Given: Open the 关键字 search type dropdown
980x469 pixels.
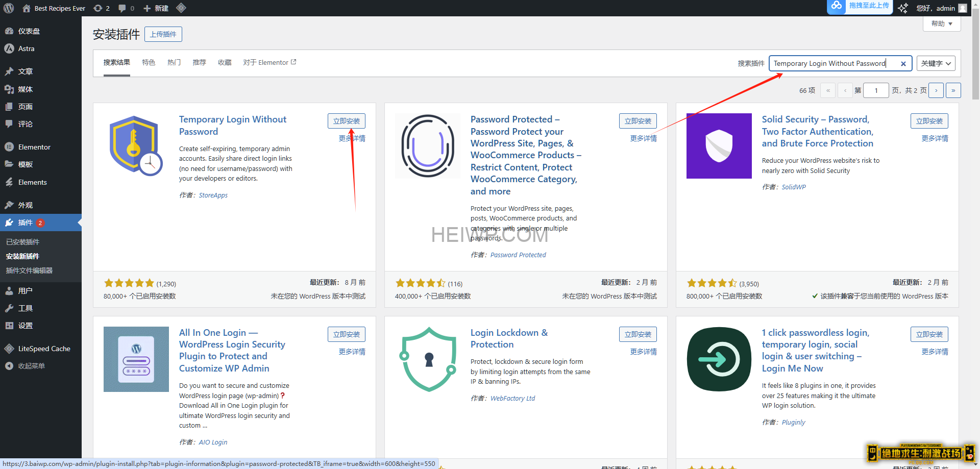Looking at the screenshot, I should coord(936,63).
